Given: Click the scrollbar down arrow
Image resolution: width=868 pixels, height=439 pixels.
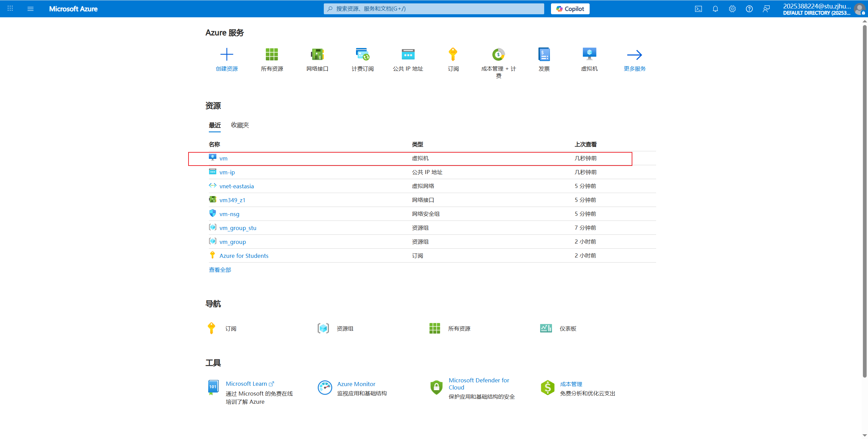Looking at the screenshot, I should pos(865,435).
